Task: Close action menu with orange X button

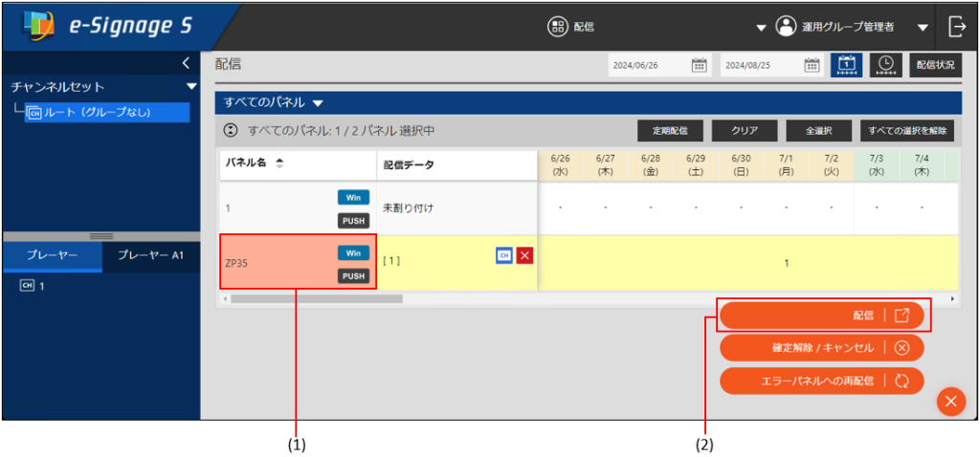Action: 950,401
